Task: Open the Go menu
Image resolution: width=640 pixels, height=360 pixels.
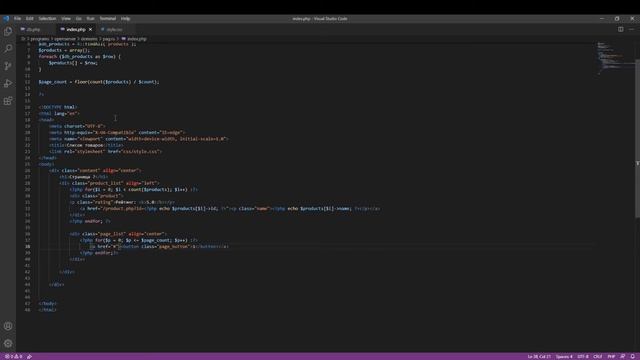Action: pyautogui.click(x=78, y=18)
